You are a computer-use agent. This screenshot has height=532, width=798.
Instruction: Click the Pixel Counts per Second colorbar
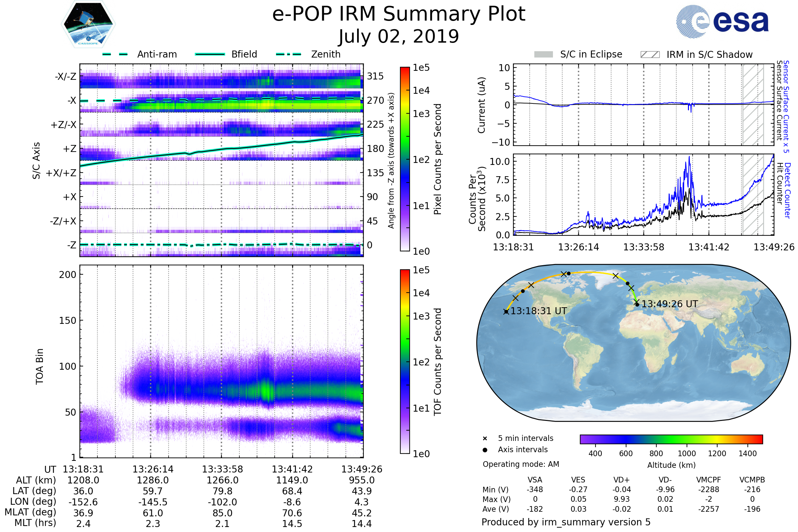click(405, 159)
